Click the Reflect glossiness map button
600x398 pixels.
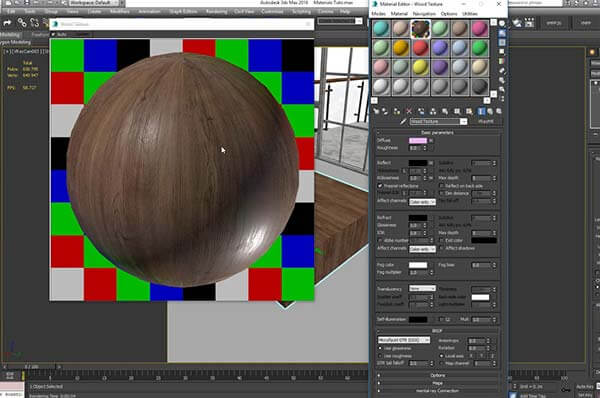(431, 178)
